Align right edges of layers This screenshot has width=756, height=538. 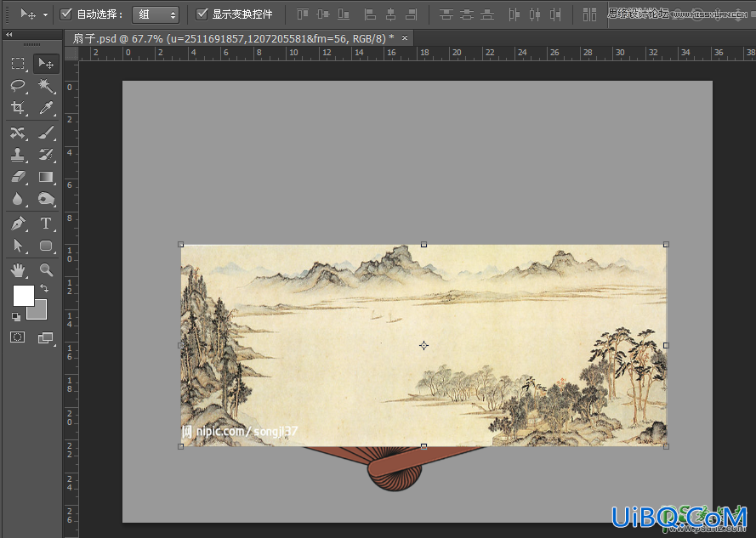412,14
